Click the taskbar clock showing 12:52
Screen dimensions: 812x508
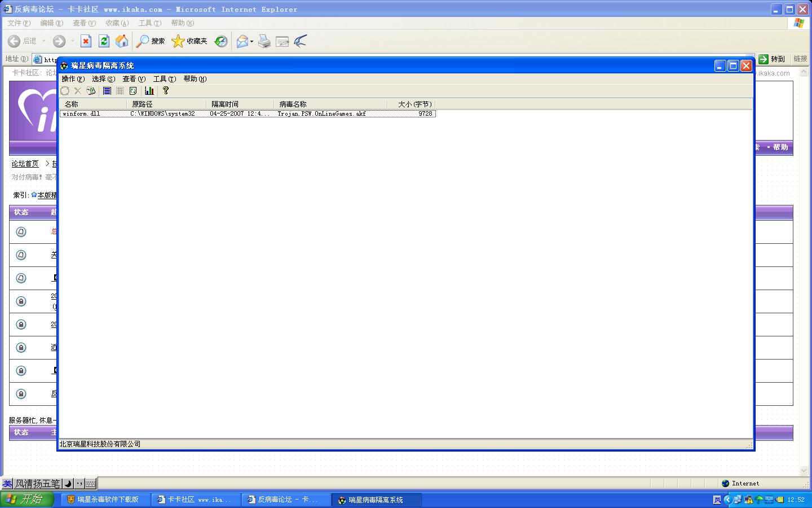[x=796, y=500]
